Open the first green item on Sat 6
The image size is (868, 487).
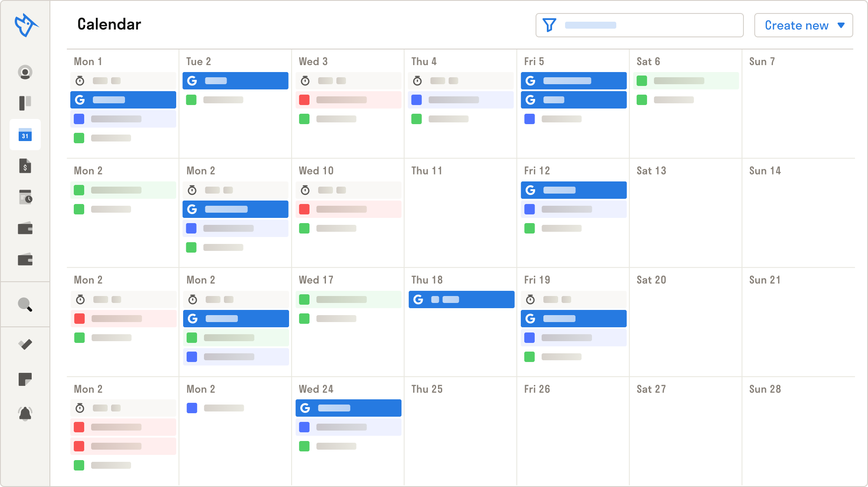point(686,81)
